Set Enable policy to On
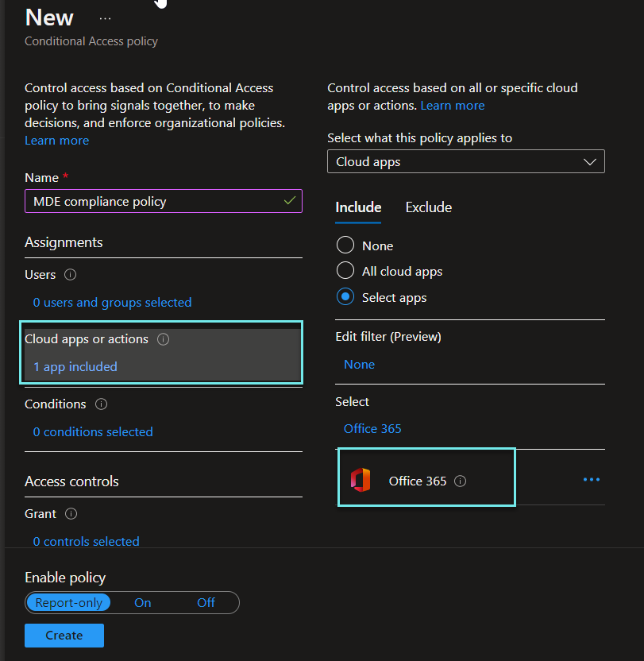 pyautogui.click(x=143, y=603)
